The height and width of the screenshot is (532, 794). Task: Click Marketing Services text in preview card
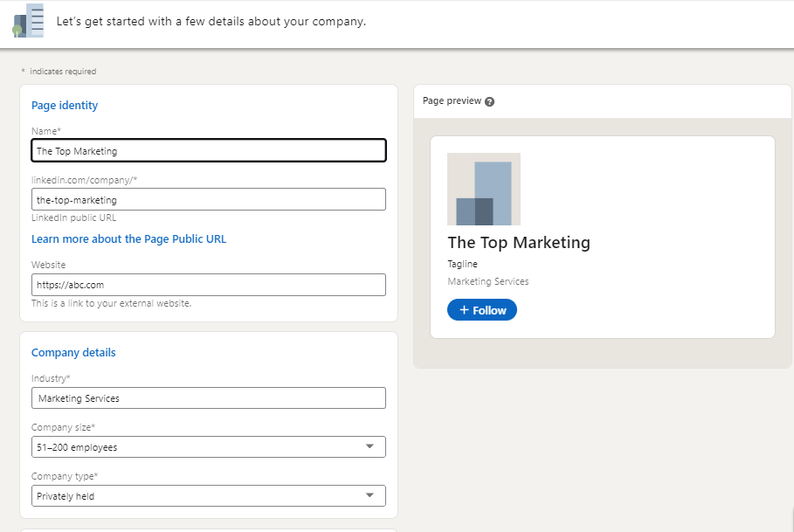click(488, 281)
